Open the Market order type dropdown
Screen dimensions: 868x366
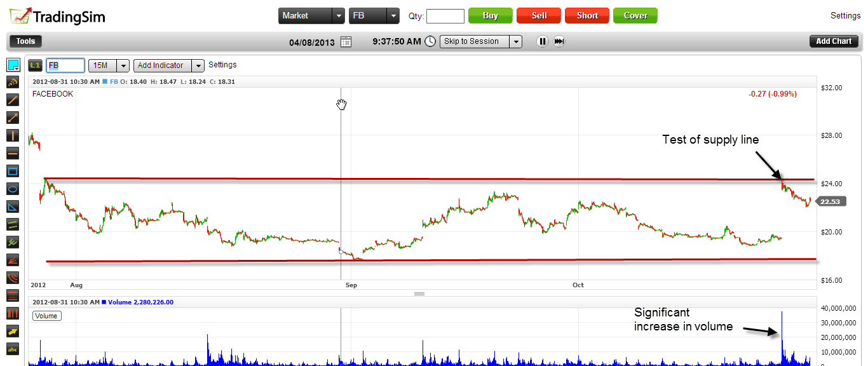(x=311, y=16)
